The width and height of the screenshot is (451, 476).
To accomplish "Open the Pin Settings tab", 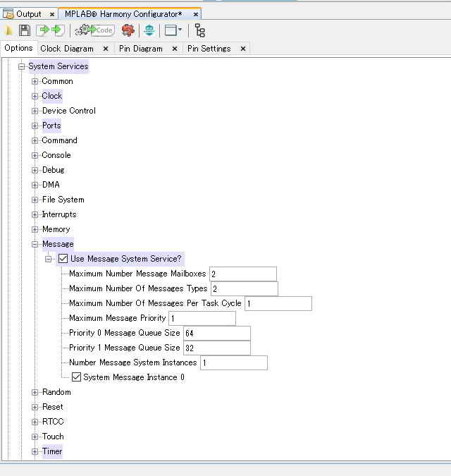I will click(x=209, y=49).
